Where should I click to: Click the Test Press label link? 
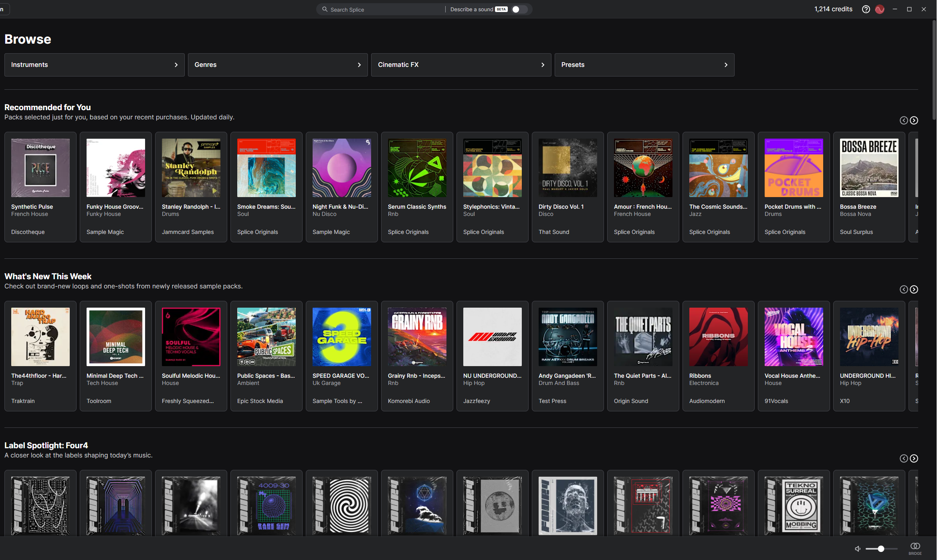(x=552, y=401)
